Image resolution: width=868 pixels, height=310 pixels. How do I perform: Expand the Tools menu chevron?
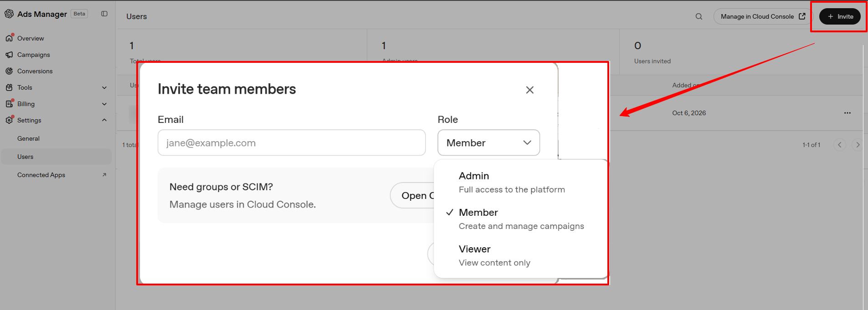point(104,87)
